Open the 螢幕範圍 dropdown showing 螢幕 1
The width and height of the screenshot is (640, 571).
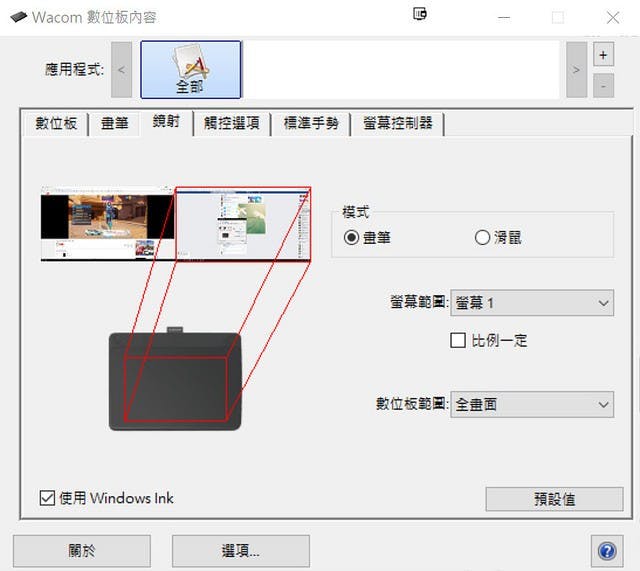(x=532, y=303)
